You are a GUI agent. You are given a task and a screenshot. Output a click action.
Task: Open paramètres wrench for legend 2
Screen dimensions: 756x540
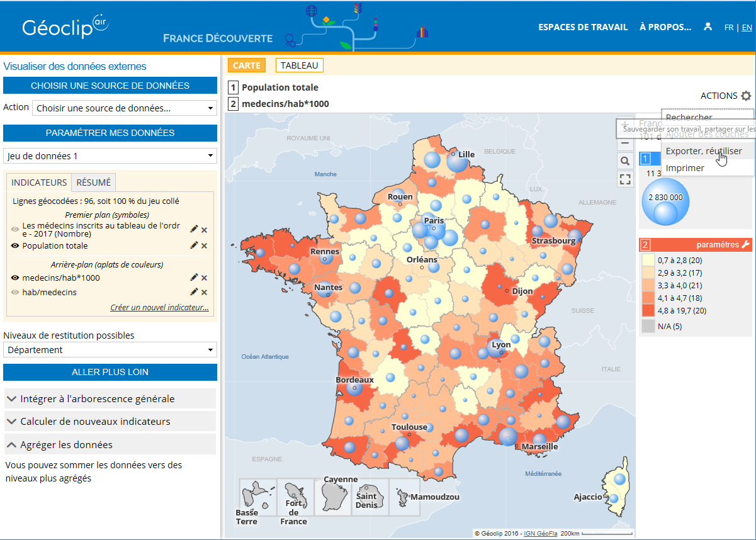pos(746,245)
